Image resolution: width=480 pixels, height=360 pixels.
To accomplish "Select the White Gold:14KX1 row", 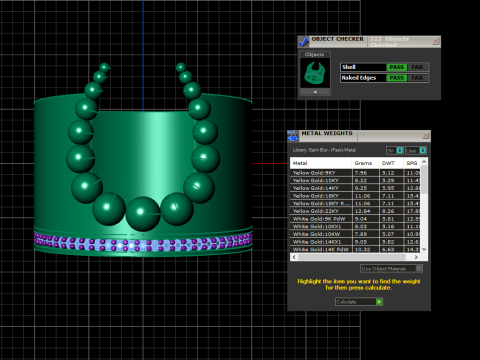I will pos(355,242).
